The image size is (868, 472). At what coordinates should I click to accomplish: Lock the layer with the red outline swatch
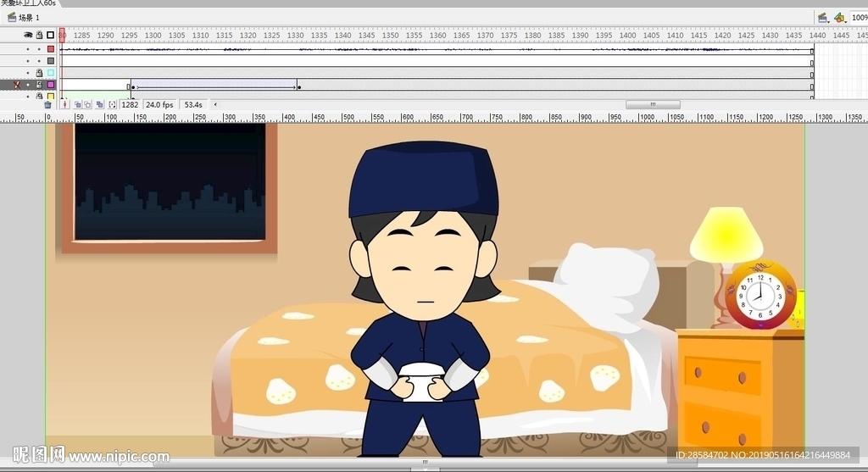(39, 49)
